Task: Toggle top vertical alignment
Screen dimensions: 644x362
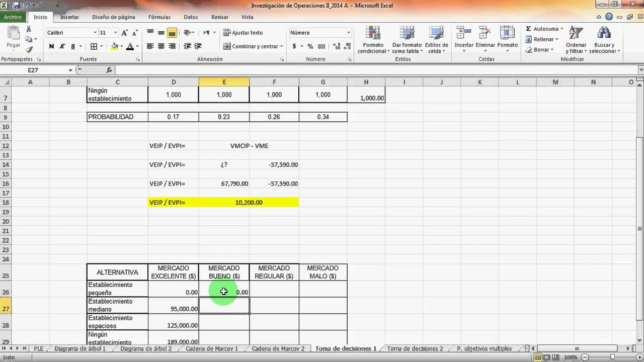Action: coord(150,33)
